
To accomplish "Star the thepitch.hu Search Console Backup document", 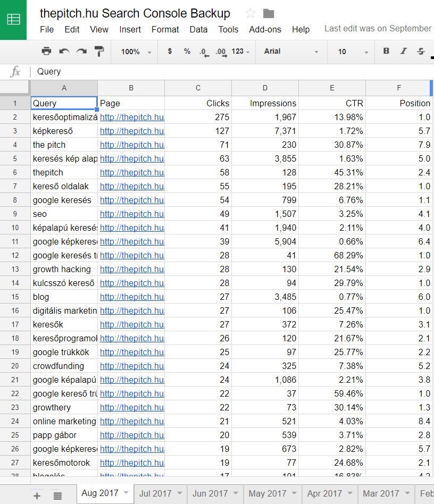I will [250, 13].
